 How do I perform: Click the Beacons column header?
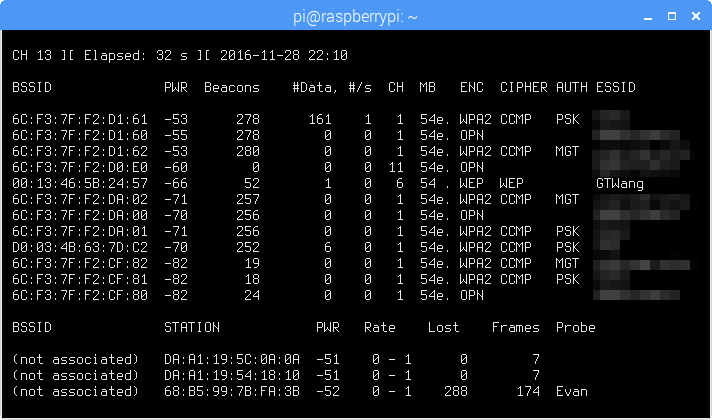(x=231, y=88)
